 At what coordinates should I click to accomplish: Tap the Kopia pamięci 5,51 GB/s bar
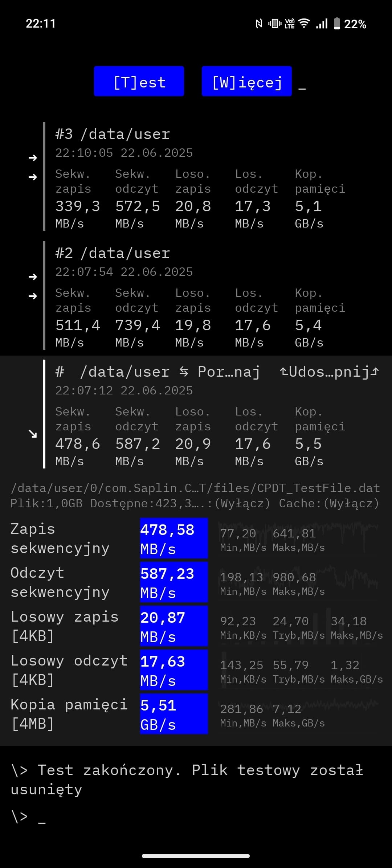pos(174,714)
